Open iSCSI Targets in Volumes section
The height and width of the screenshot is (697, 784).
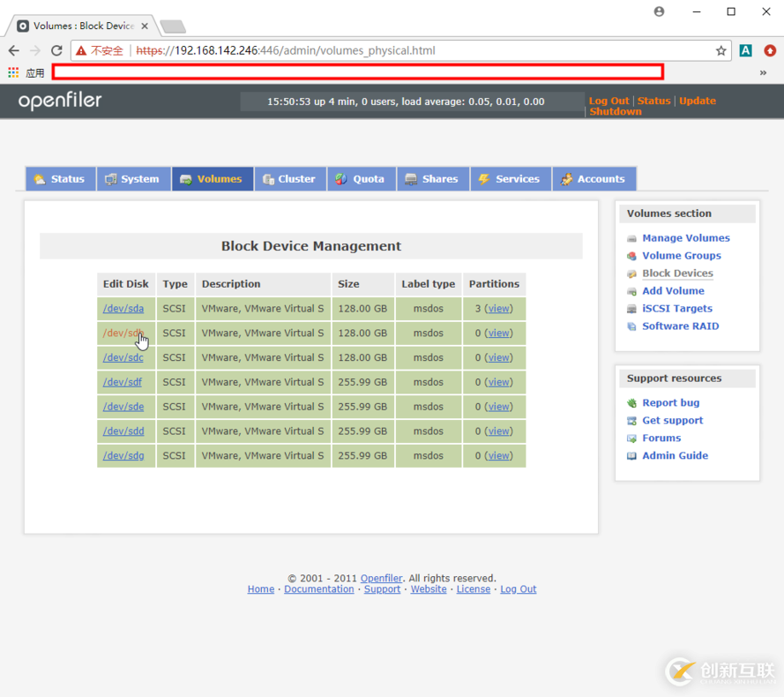(676, 309)
